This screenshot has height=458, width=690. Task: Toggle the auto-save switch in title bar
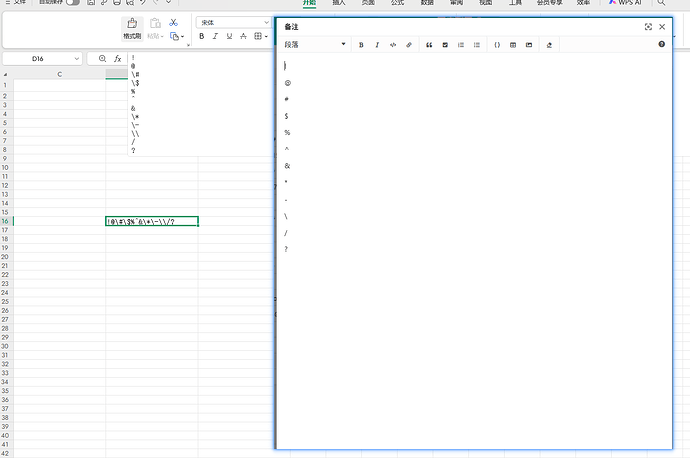pos(73,3)
